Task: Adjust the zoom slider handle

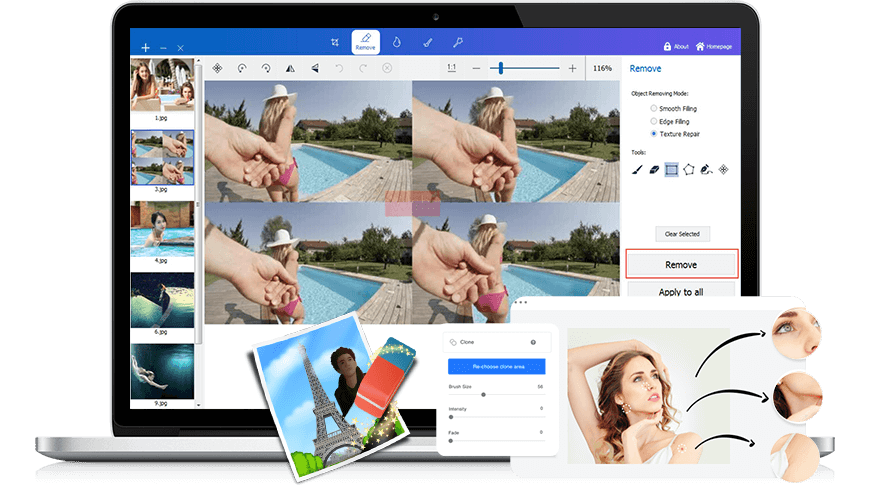Action: (x=500, y=68)
